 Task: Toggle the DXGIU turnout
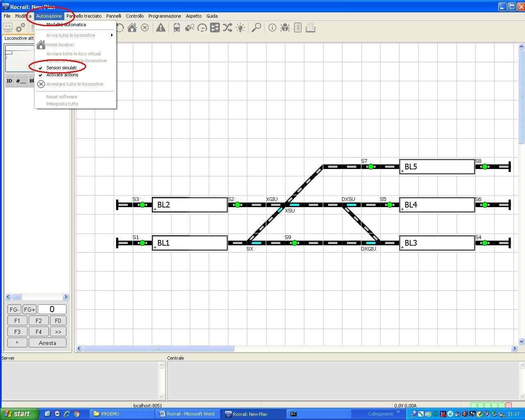coord(371,243)
